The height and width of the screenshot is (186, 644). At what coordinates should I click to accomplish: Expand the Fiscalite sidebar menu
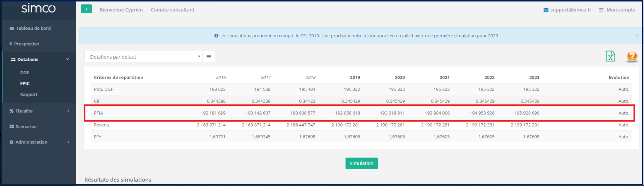[68, 111]
